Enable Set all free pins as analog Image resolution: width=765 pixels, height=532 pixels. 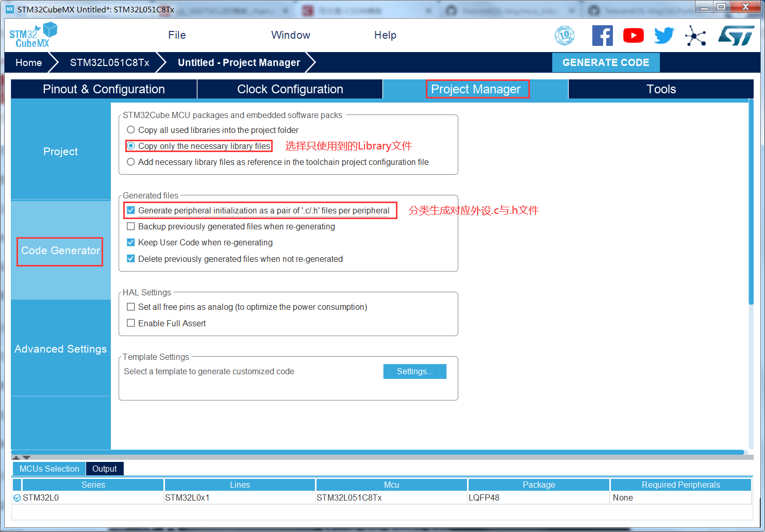131,307
